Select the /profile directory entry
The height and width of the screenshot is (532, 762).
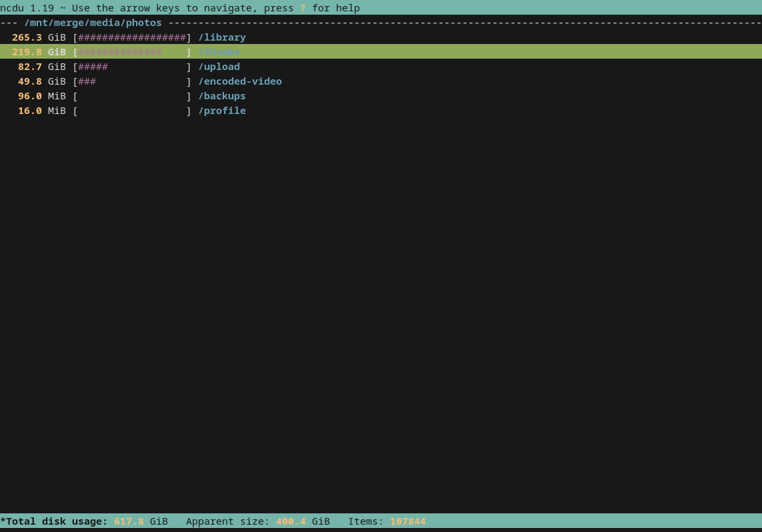(x=222, y=111)
